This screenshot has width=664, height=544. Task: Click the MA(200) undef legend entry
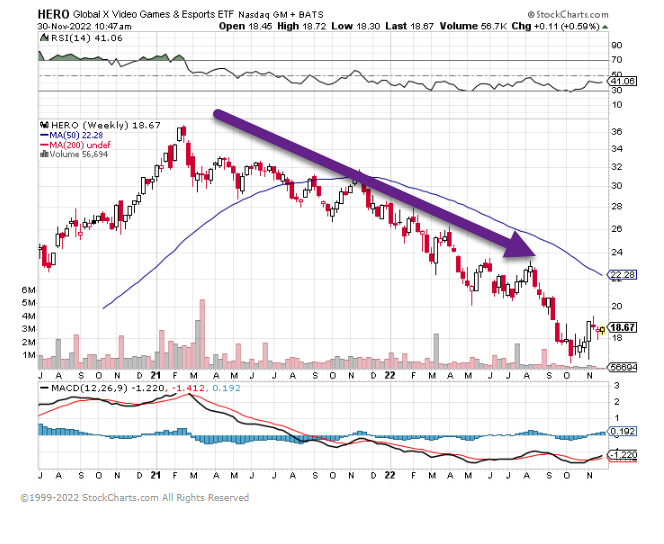75,145
